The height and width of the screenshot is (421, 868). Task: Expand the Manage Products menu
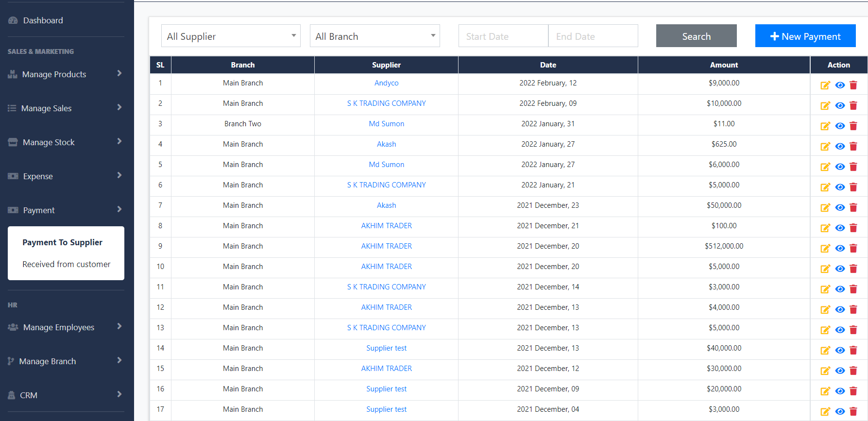(x=65, y=74)
